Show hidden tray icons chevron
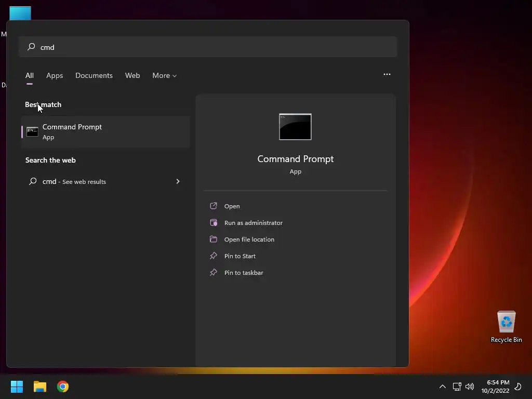The height and width of the screenshot is (399, 532). coord(443,387)
